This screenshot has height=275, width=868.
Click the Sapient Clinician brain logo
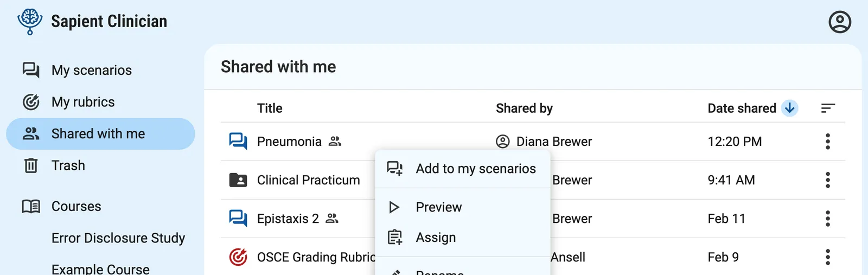(x=30, y=22)
